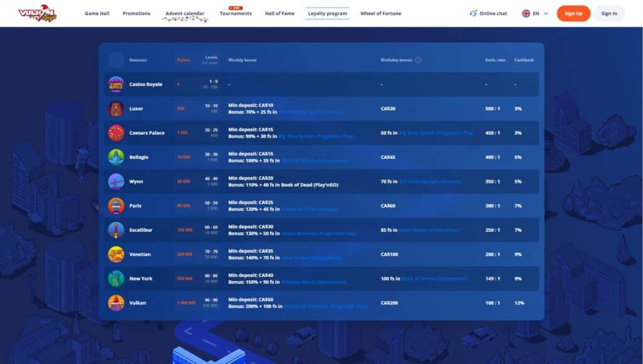Click the "CA$30" birthday bonus value

(388, 109)
